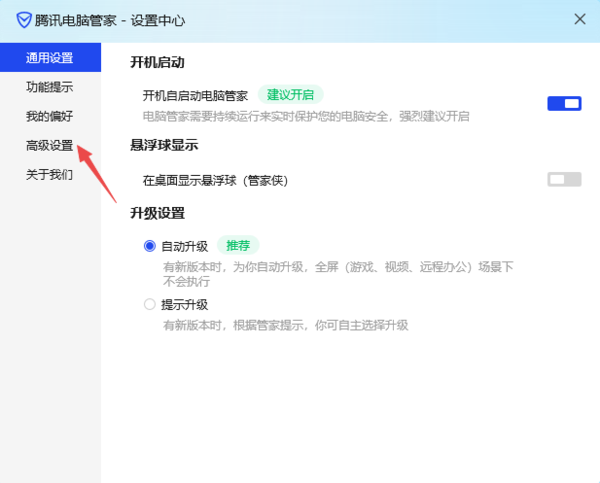Click the green 建议开启 badge
The image size is (600, 483).
291,95
